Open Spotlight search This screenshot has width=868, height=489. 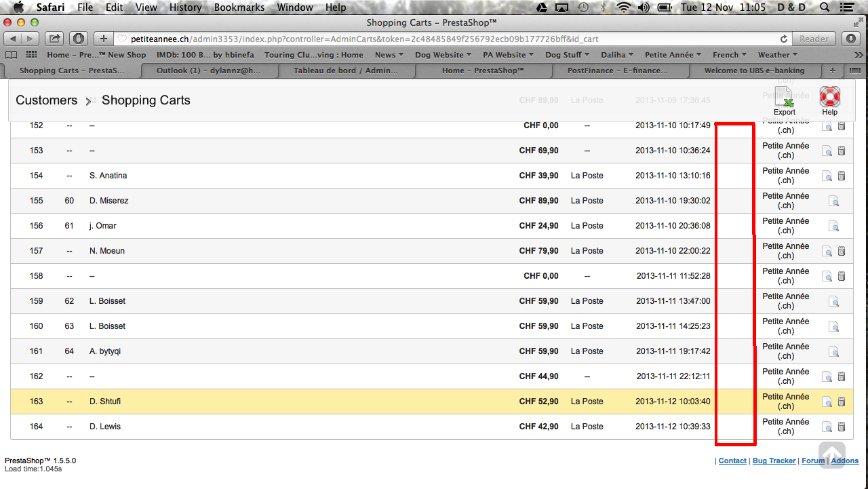point(825,7)
